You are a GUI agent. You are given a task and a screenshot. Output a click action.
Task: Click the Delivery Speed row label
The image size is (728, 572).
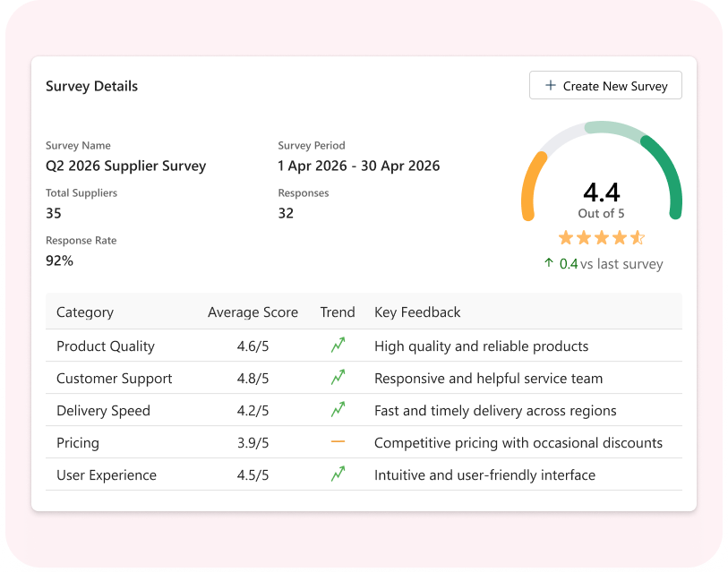coord(103,411)
